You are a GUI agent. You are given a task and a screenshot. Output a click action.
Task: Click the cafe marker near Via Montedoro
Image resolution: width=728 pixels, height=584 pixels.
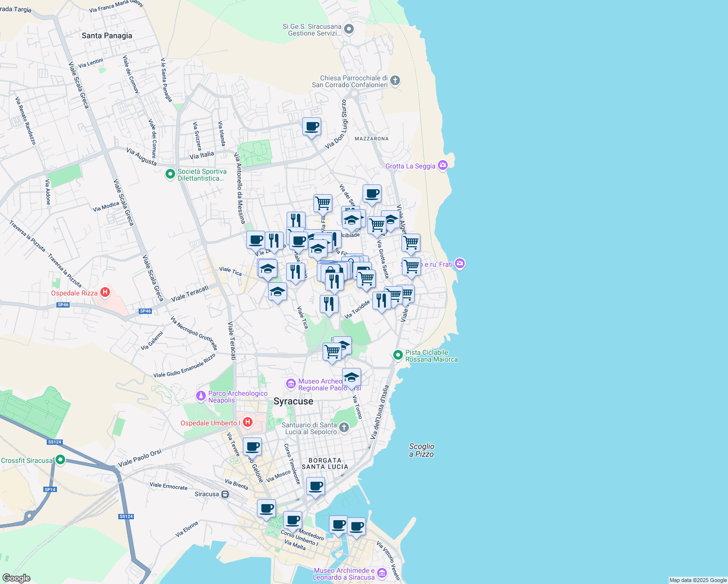point(292,521)
